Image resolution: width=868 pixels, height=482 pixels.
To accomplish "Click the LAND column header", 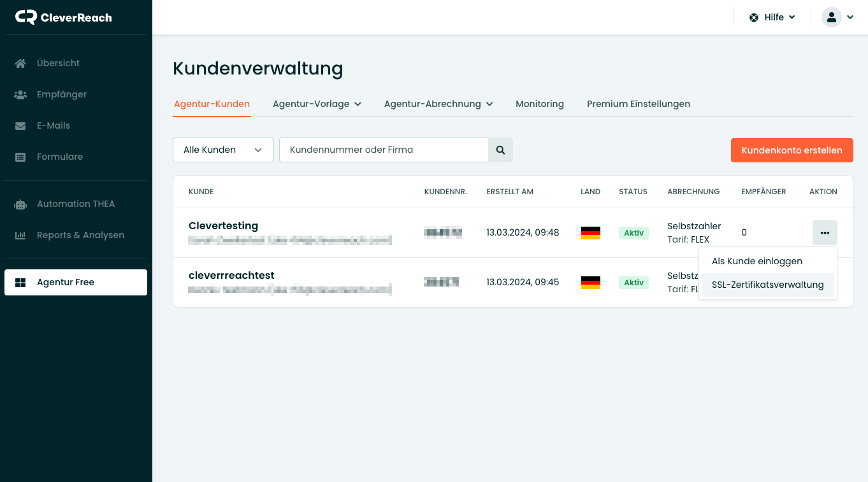I will pyautogui.click(x=590, y=192).
